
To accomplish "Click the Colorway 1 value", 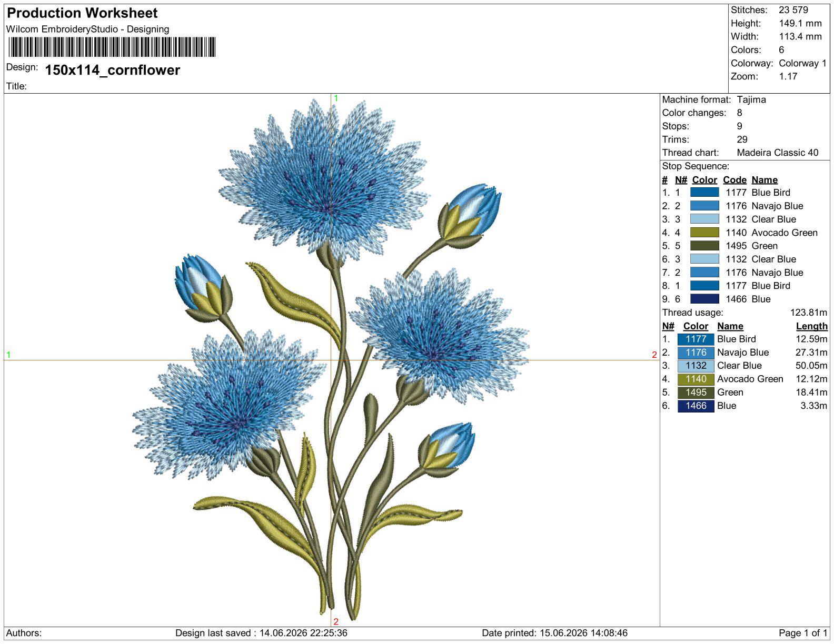I will tap(803, 63).
